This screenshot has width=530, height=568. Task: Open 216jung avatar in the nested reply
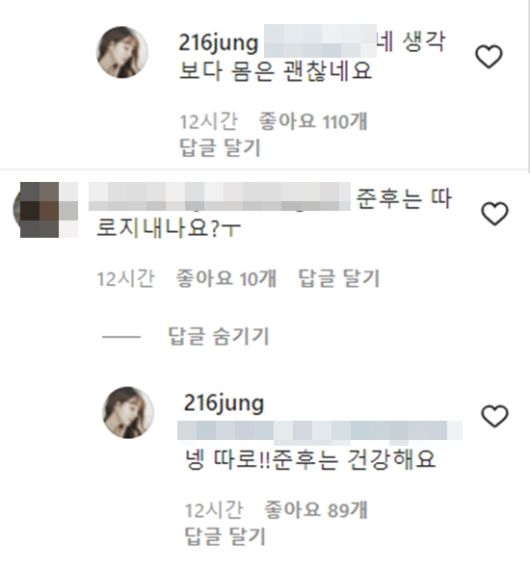[128, 413]
